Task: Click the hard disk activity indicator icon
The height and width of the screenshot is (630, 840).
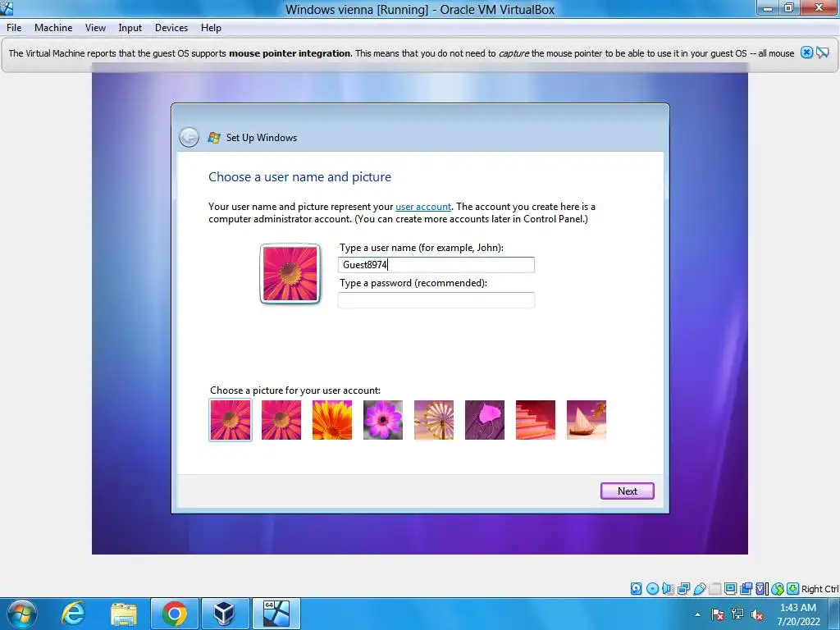Action: [636, 589]
